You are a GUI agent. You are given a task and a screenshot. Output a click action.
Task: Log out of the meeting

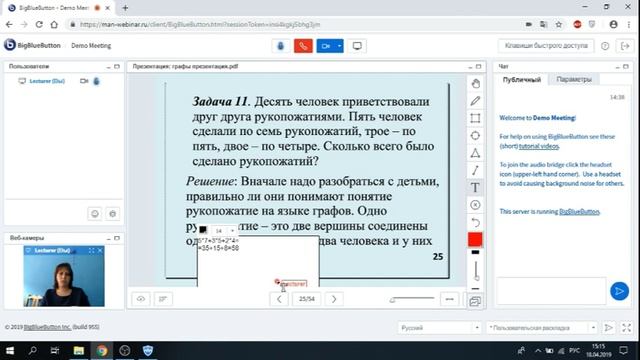624,46
